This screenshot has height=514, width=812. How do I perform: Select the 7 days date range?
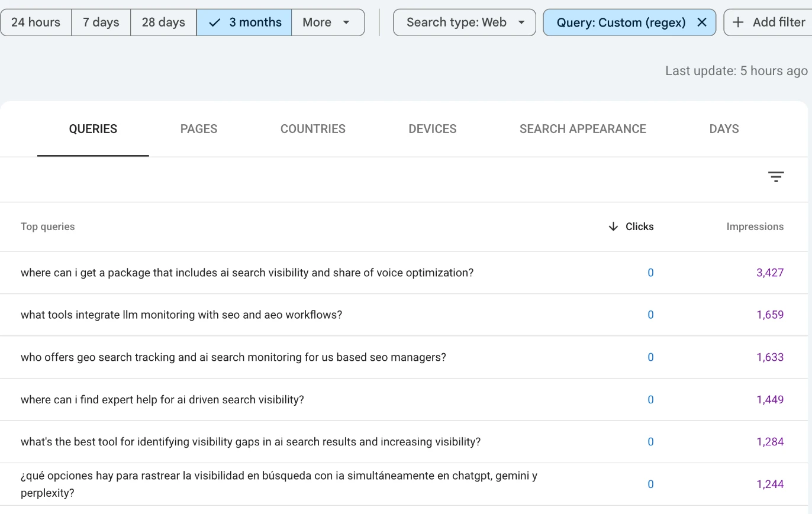click(x=101, y=22)
